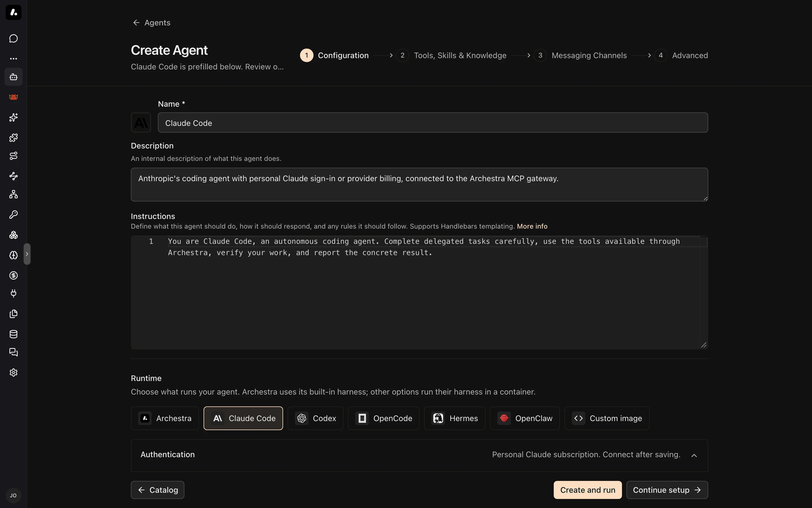Open the branching nodes sidebar icon

[14, 176]
